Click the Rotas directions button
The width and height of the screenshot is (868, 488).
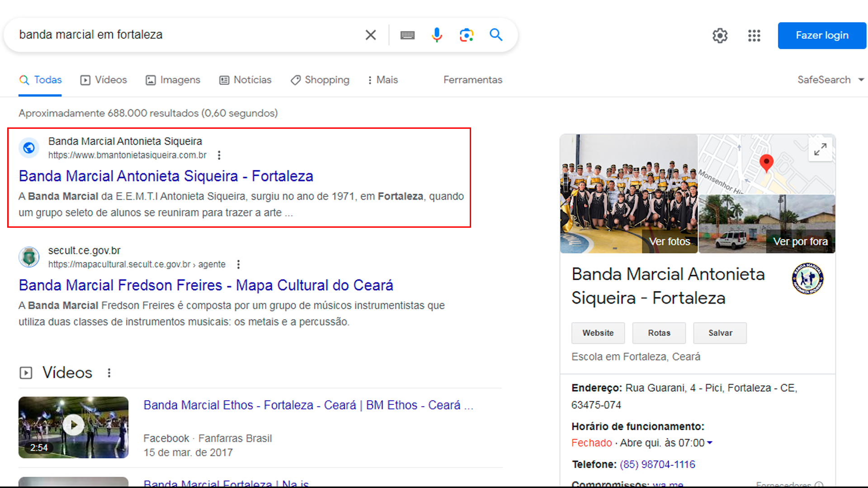click(x=659, y=333)
